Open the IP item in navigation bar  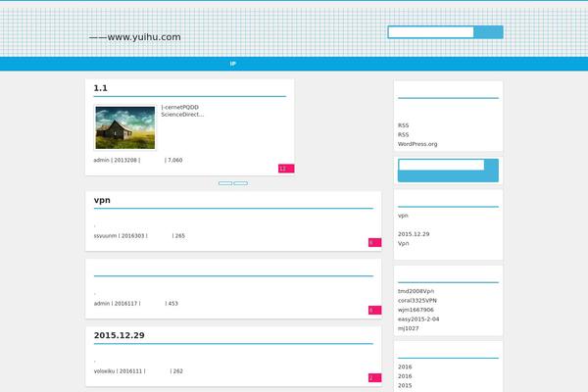233,64
